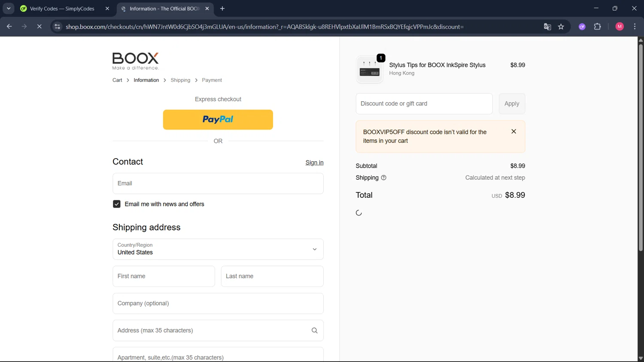Click the Payment breadcrumb step
The width and height of the screenshot is (644, 362).
212,80
